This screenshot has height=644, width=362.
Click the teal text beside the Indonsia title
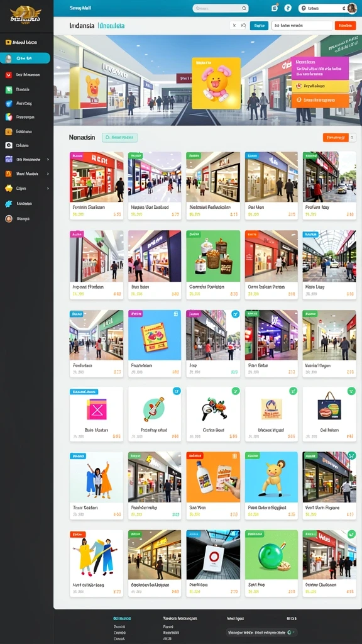(x=112, y=26)
